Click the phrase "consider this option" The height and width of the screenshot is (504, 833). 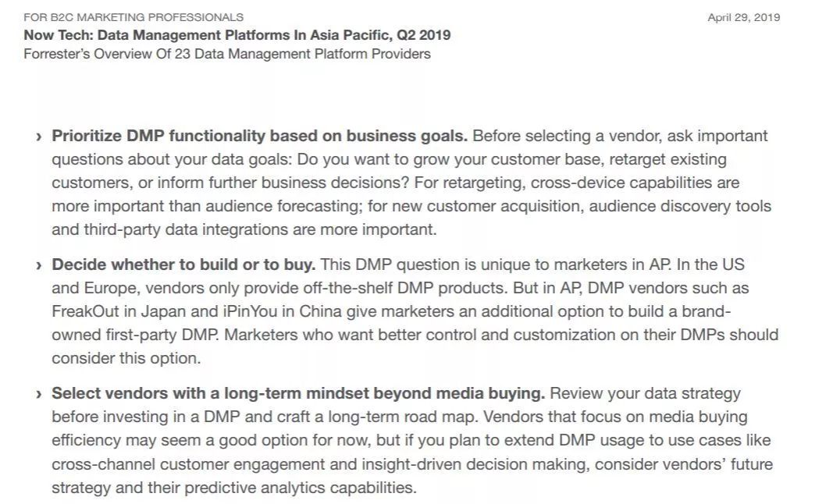click(x=126, y=358)
